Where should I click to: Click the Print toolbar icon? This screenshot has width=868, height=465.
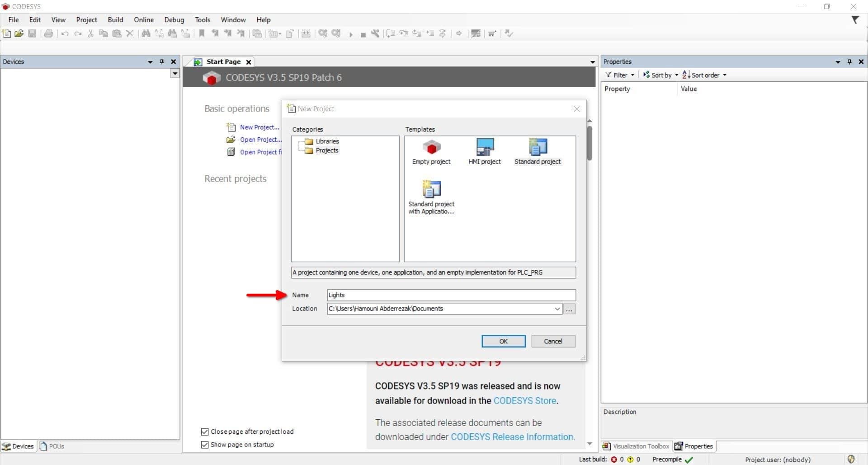click(48, 33)
